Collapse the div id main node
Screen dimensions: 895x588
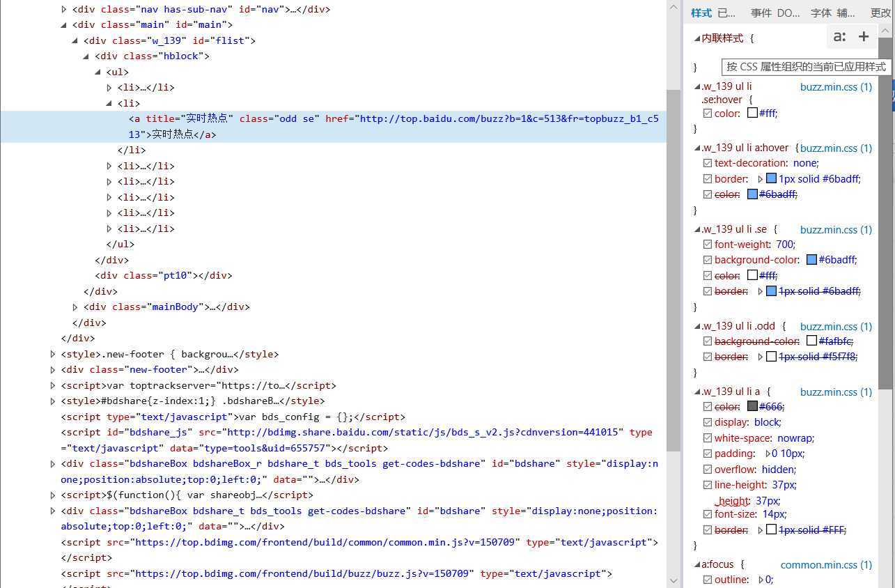coord(64,25)
